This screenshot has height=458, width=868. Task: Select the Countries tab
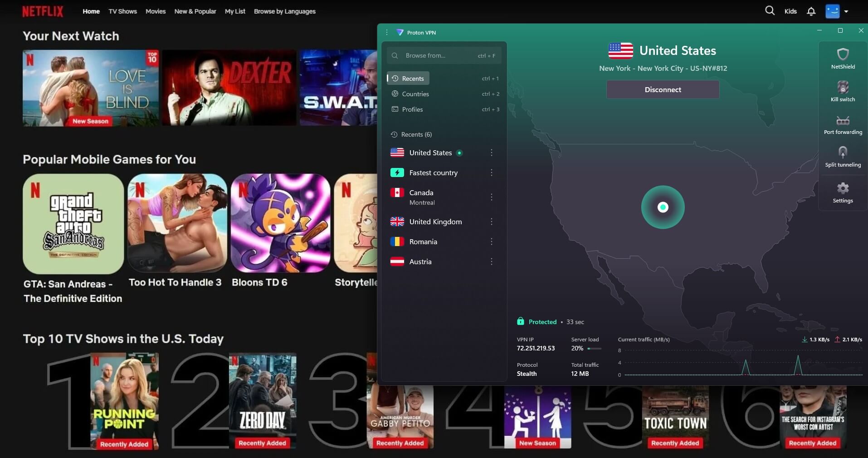pos(410,94)
